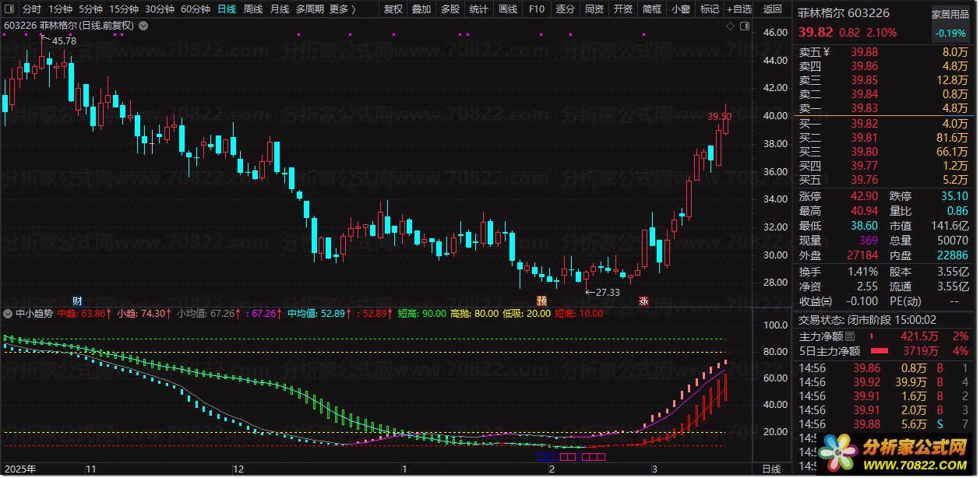Click the 27.33 low price label

pyautogui.click(x=608, y=293)
